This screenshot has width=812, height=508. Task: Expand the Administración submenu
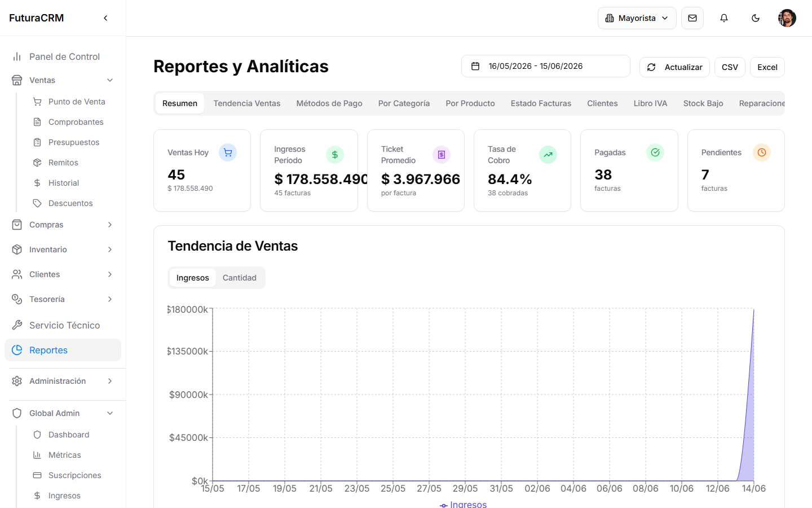(110, 381)
